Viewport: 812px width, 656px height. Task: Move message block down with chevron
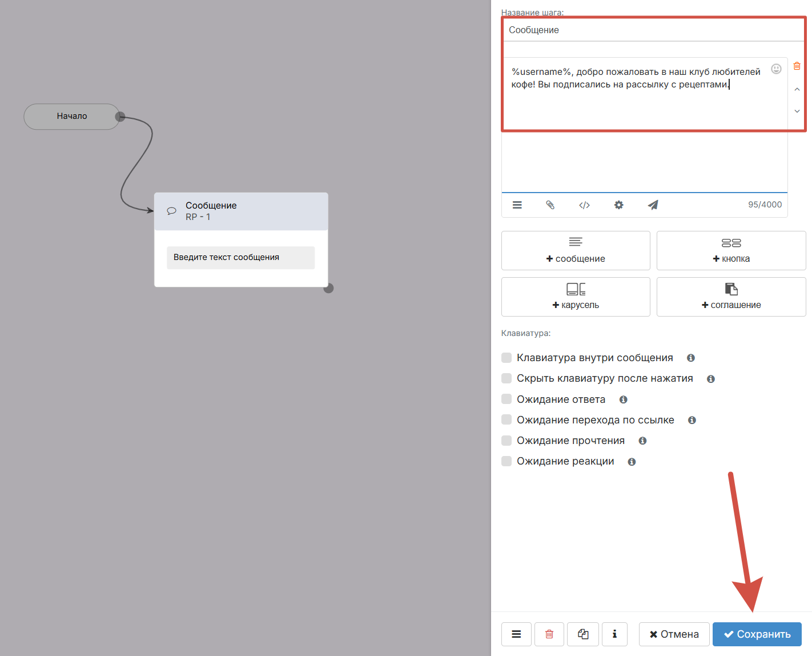797,111
